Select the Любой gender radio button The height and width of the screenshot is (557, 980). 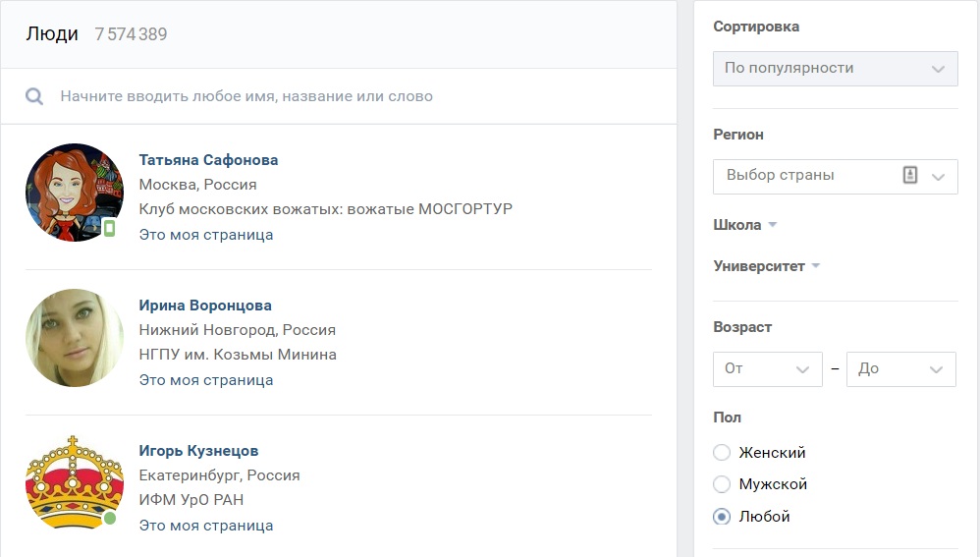click(722, 517)
